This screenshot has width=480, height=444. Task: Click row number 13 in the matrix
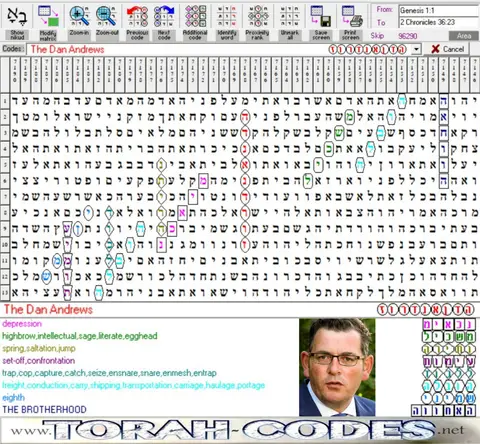coord(5,293)
